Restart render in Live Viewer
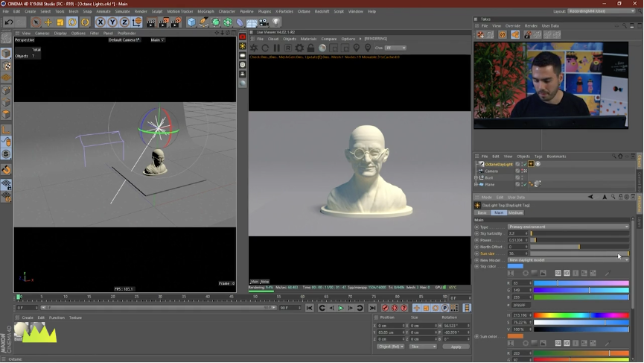This screenshot has height=363, width=644. click(x=265, y=48)
